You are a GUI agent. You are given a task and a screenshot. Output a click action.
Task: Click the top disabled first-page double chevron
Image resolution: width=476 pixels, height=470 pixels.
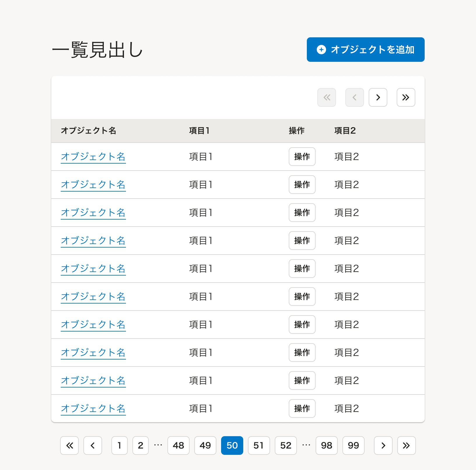pos(327,97)
